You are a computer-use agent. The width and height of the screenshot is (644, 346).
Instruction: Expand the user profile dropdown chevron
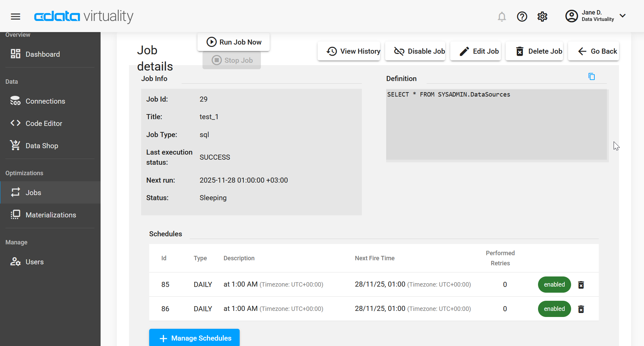point(623,16)
